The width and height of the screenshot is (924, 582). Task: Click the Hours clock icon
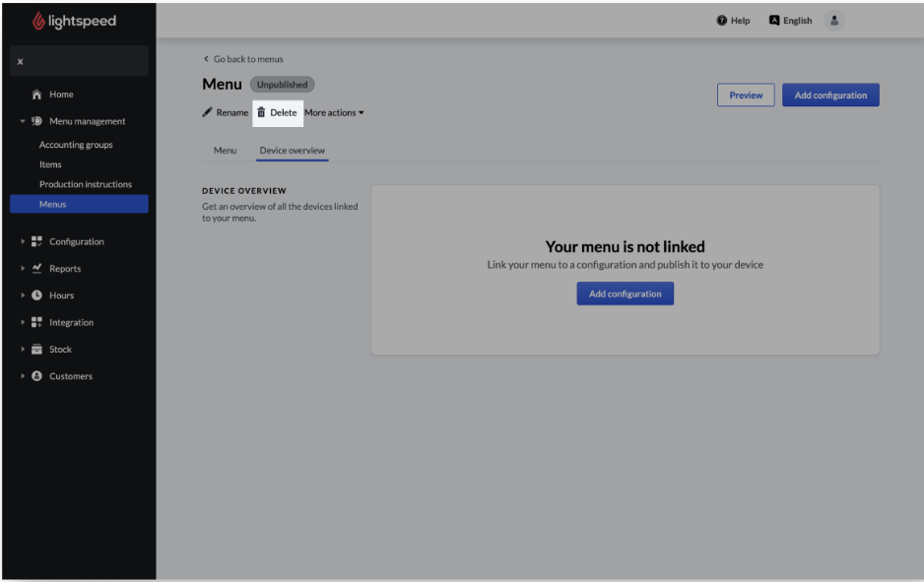coord(37,295)
